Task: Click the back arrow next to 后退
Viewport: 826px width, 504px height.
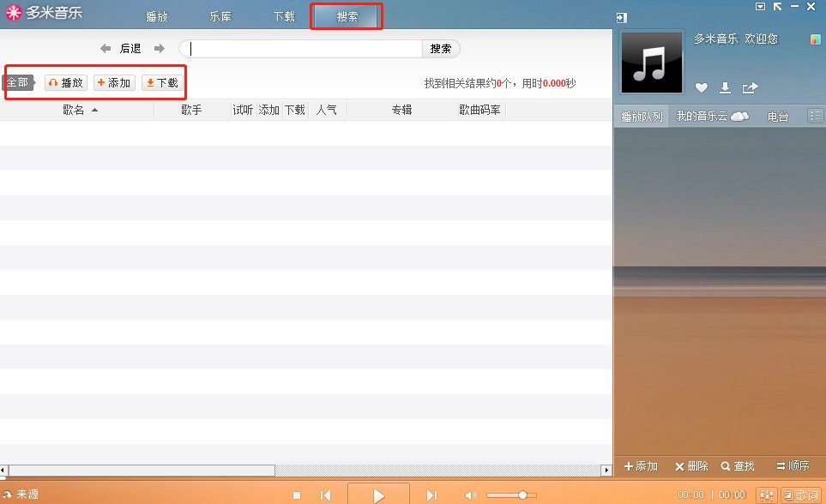Action: tap(106, 49)
